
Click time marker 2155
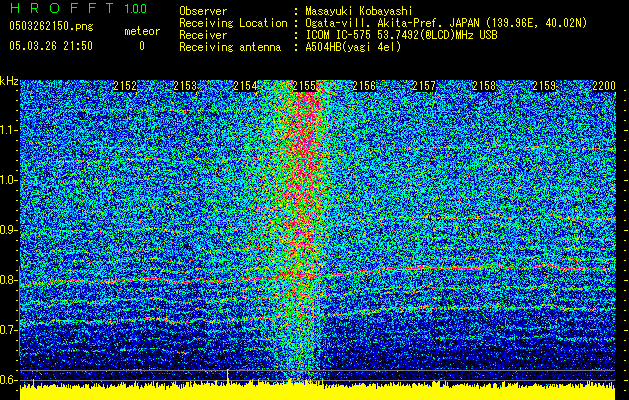tap(304, 86)
